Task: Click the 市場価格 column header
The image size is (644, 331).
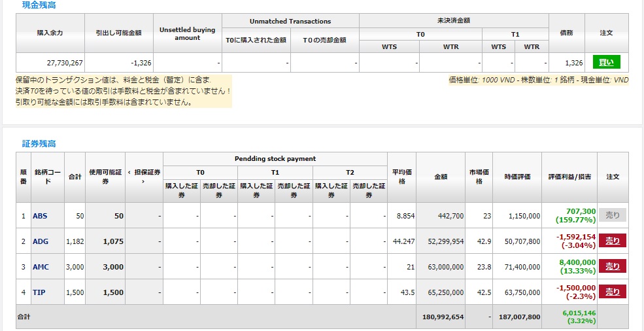Action: (479, 177)
